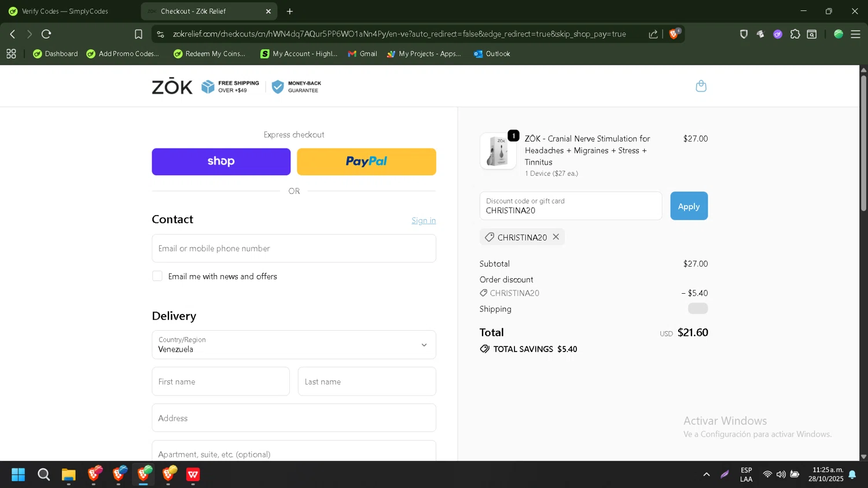Image resolution: width=868 pixels, height=488 pixels.
Task: Bookmark this page with the bookmark icon
Action: 138,34
